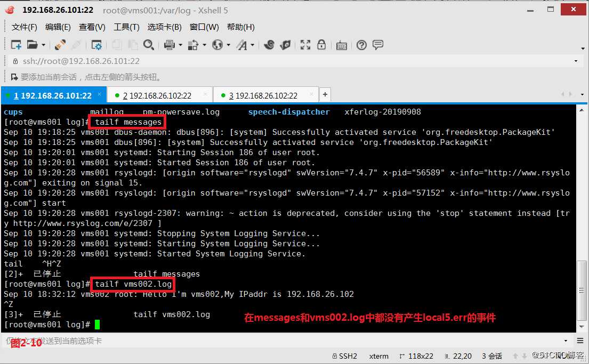Click the compose bar text input field
This screenshot has height=364, width=589.
pyautogui.click(x=282, y=341)
